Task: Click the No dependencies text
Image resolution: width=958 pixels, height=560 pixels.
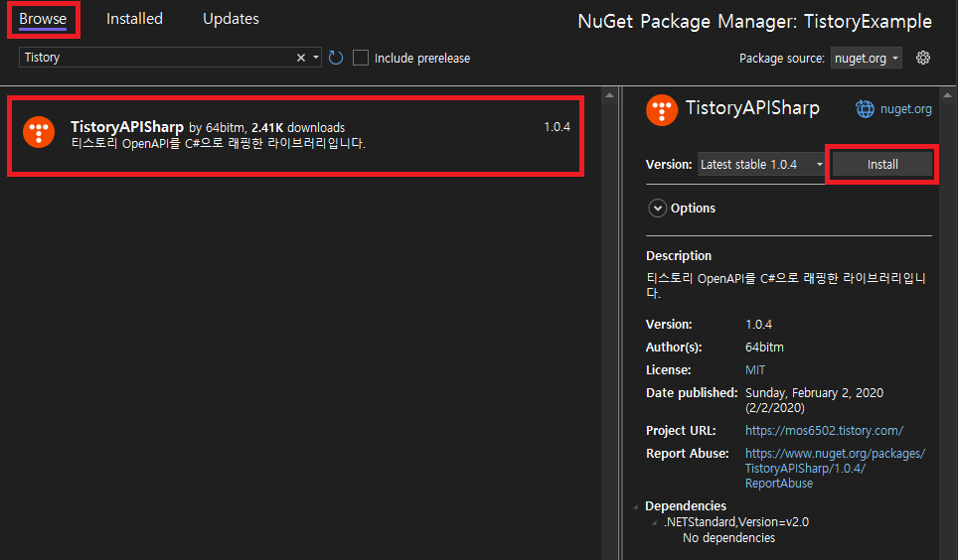Action: click(728, 538)
